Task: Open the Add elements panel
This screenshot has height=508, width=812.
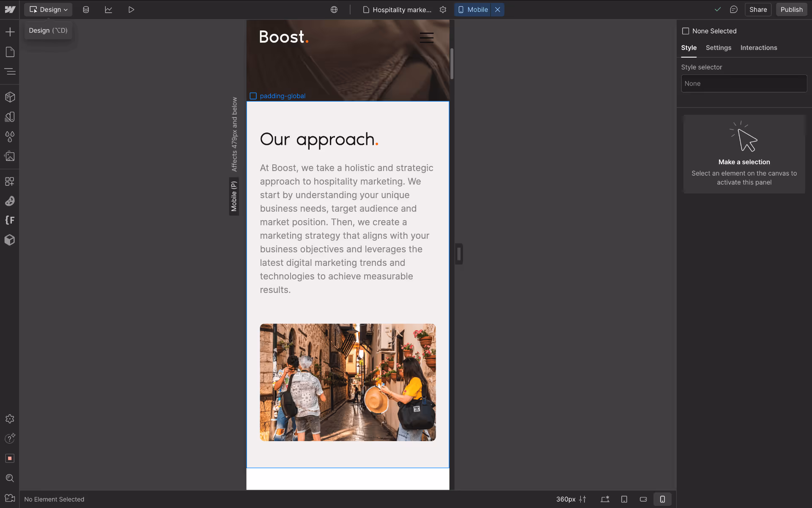Action: pos(10,32)
